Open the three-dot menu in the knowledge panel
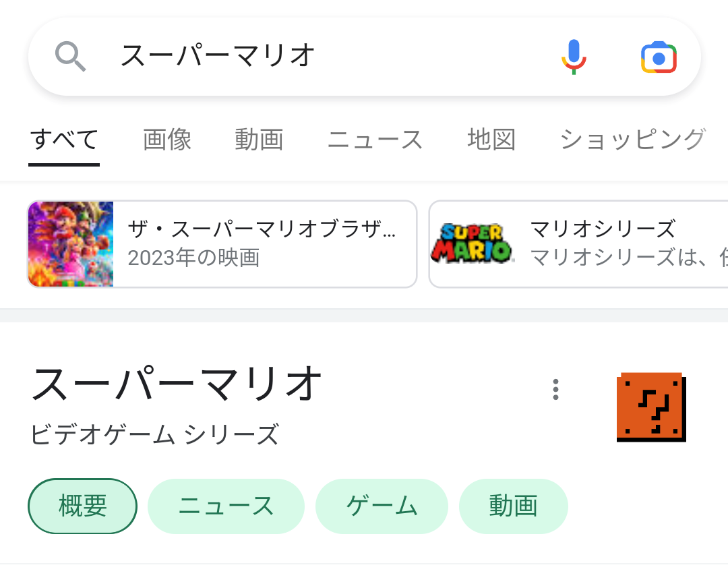This screenshot has width=728, height=588. coord(555,389)
